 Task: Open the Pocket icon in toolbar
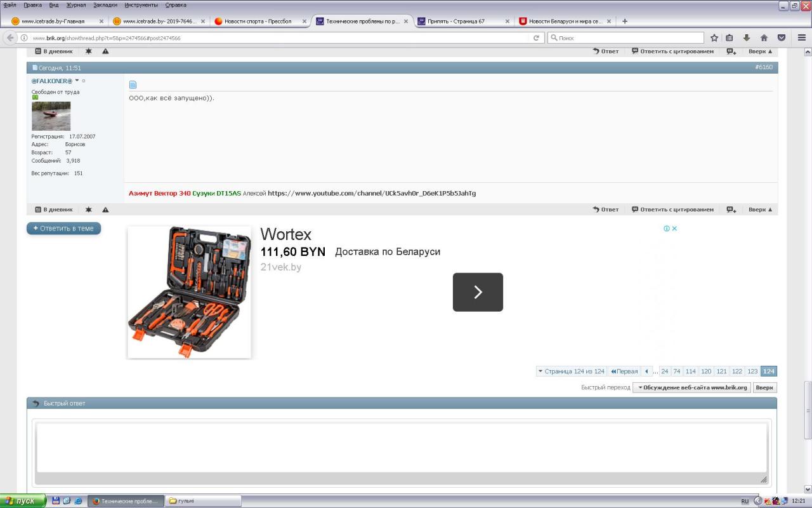point(782,38)
